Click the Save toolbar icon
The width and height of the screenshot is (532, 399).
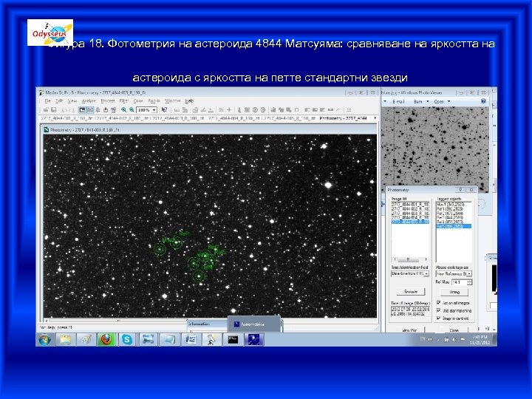click(x=54, y=110)
